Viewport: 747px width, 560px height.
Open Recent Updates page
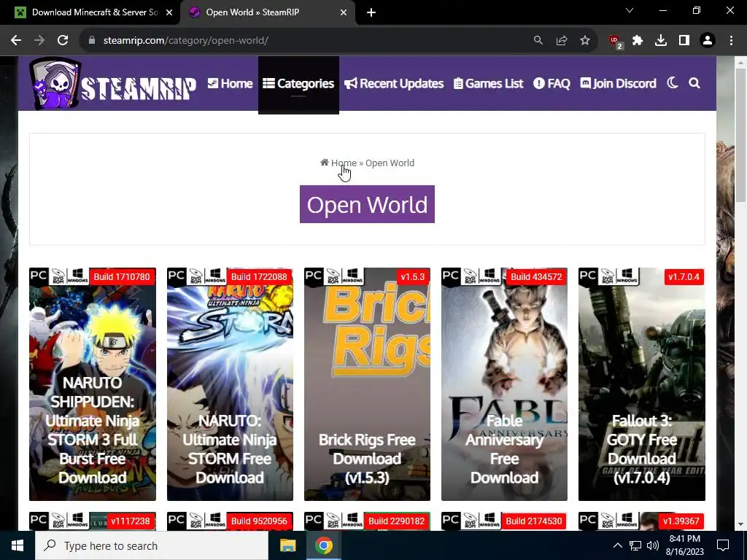coord(394,83)
